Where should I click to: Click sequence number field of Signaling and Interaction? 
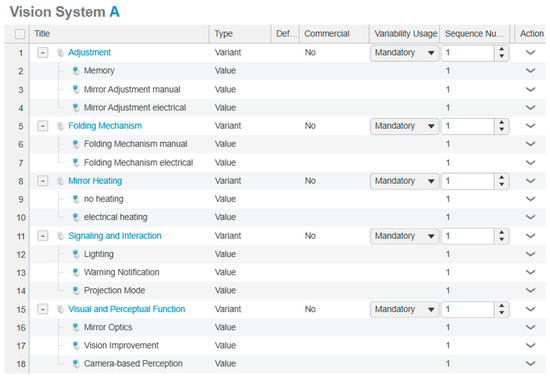tap(468, 236)
